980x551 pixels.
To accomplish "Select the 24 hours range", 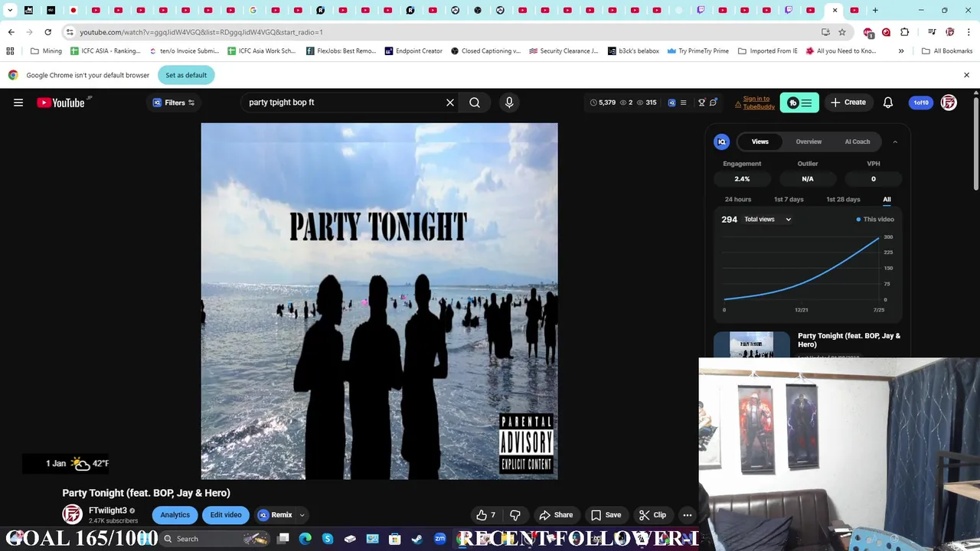I will (x=738, y=200).
